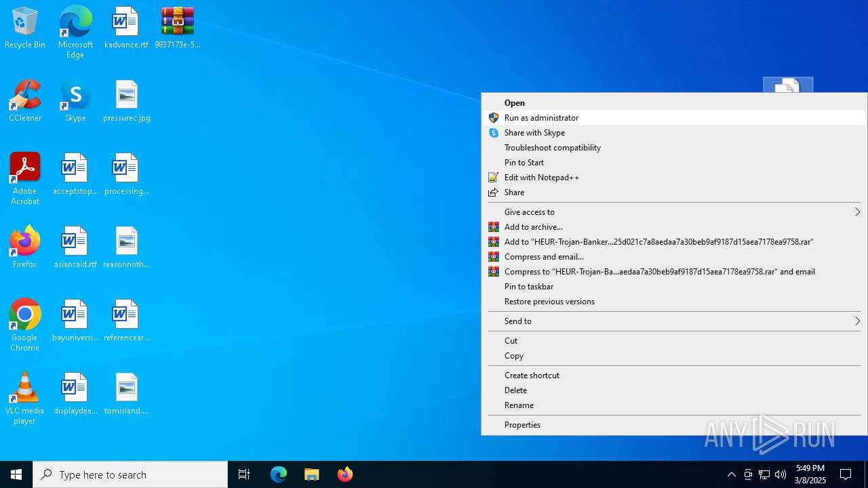Select the Microsoft Edge desktop shortcut
Image resolution: width=868 pixels, height=488 pixels.
click(x=75, y=33)
